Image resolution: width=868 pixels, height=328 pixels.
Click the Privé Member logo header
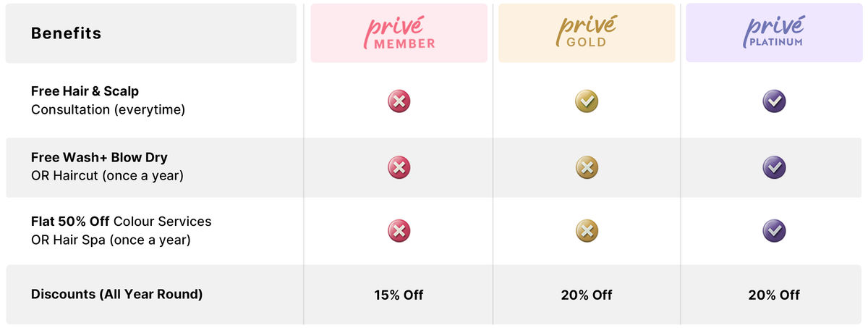click(399, 33)
